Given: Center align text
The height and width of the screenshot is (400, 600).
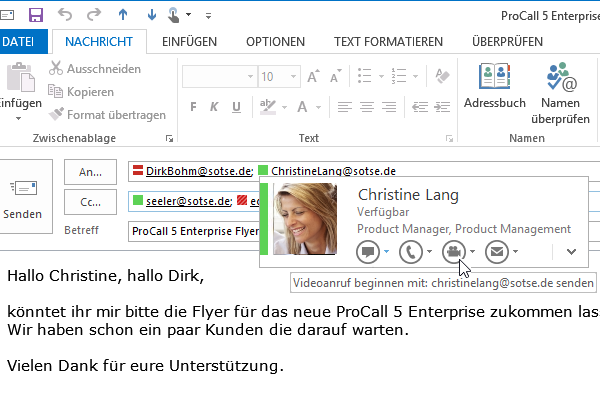Looking at the screenshot, I should 367,107.
